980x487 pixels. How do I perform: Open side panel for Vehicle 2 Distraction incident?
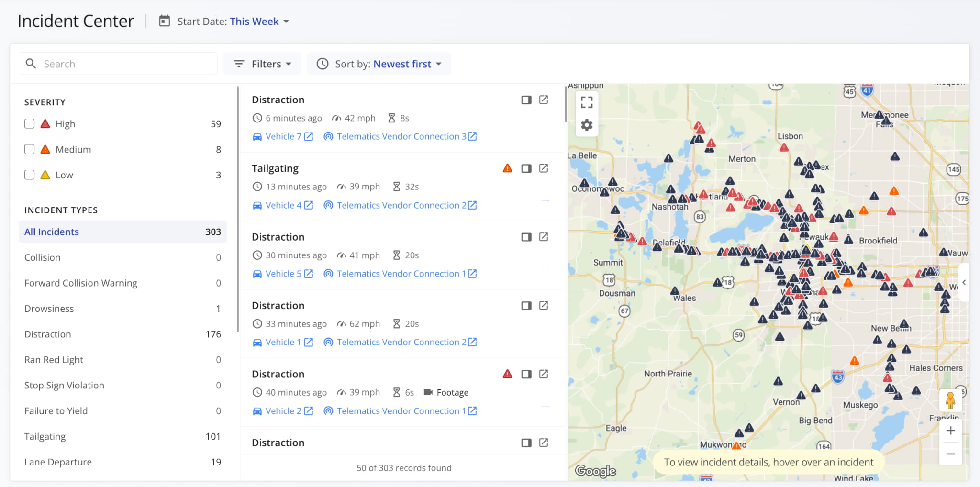pos(526,374)
